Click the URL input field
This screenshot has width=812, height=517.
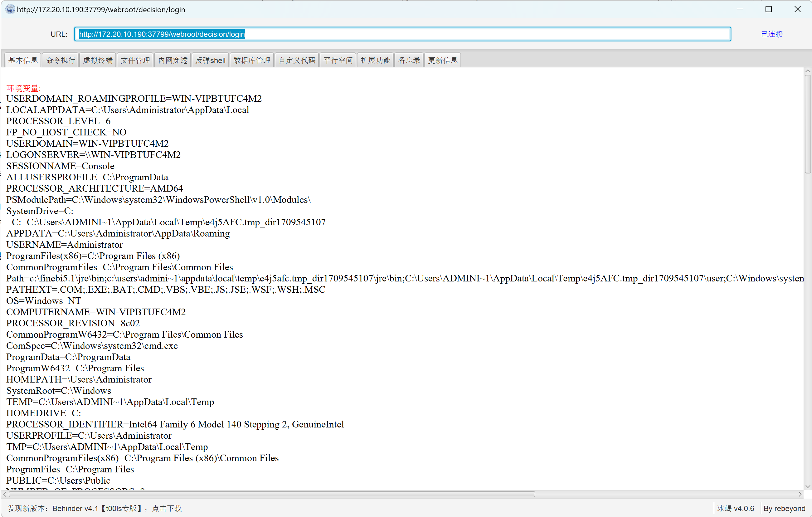[402, 34]
